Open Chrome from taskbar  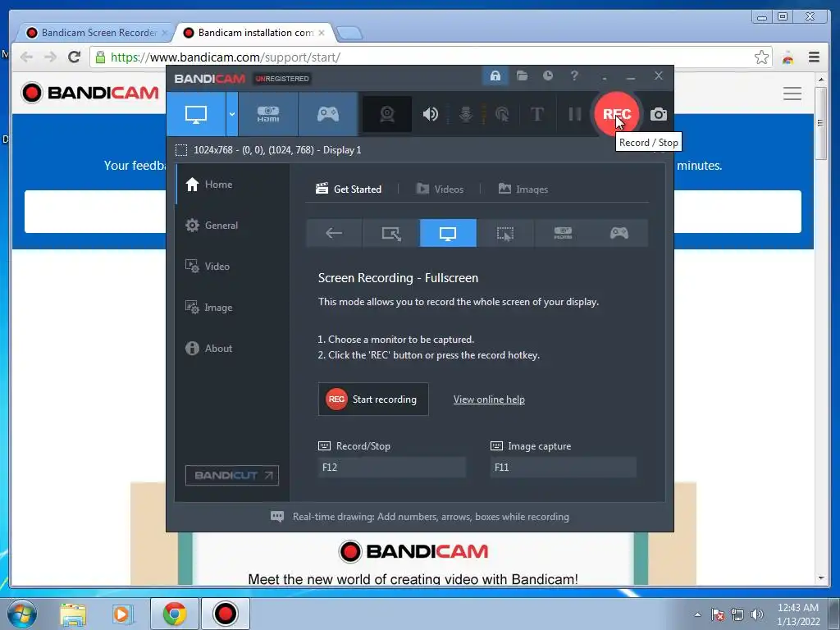click(x=175, y=614)
